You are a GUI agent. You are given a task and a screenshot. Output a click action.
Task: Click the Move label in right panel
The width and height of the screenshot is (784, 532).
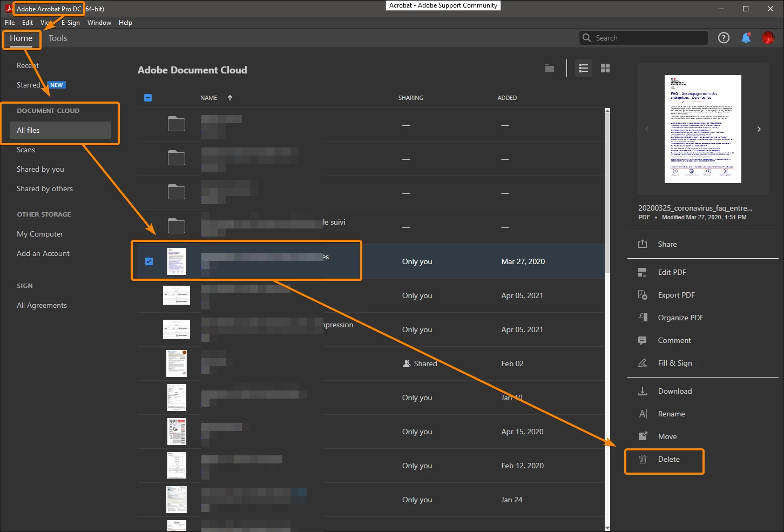pos(667,436)
